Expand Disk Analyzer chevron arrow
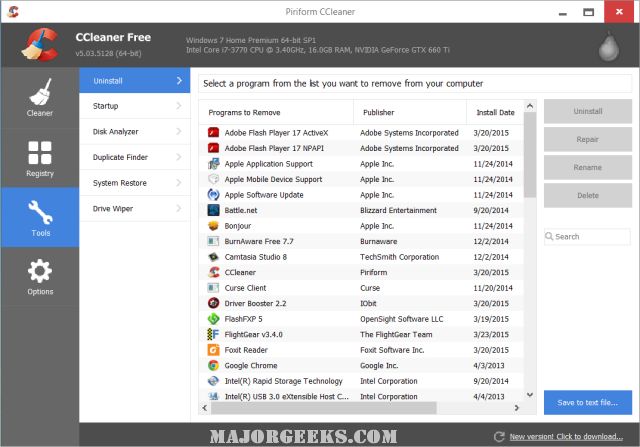The width and height of the screenshot is (640, 447). click(179, 131)
